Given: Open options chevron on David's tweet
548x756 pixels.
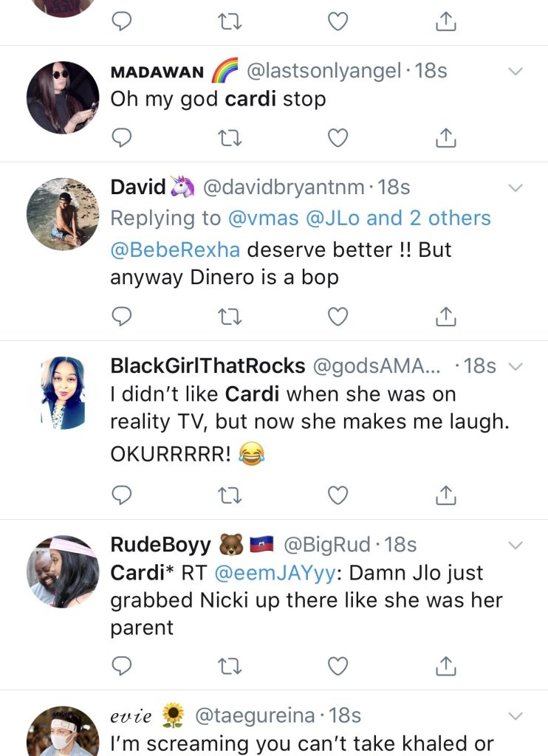Looking at the screenshot, I should click(516, 188).
